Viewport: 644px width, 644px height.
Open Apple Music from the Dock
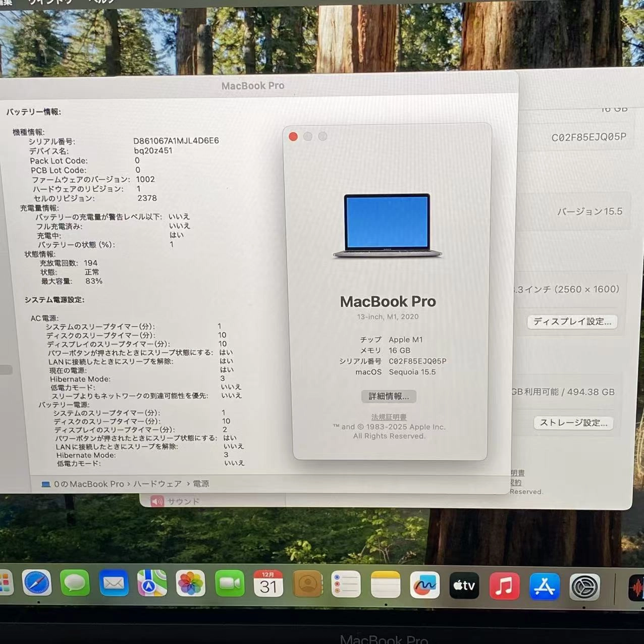point(504,585)
